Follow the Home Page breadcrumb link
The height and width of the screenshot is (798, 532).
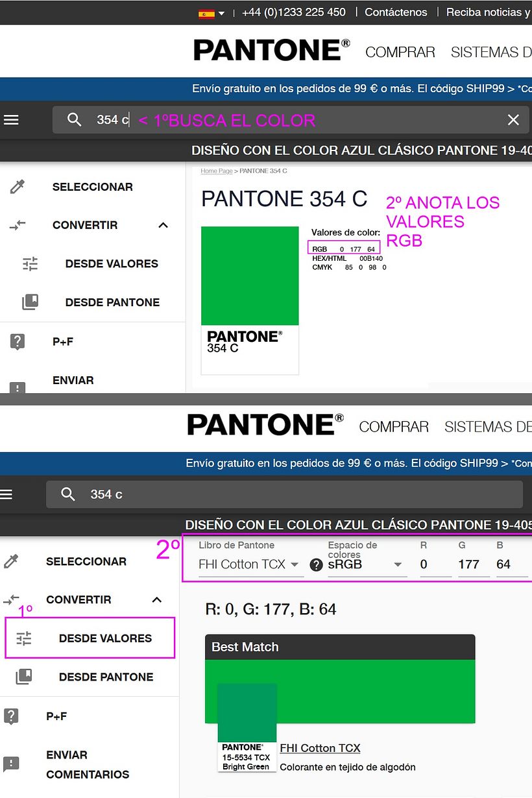click(217, 171)
